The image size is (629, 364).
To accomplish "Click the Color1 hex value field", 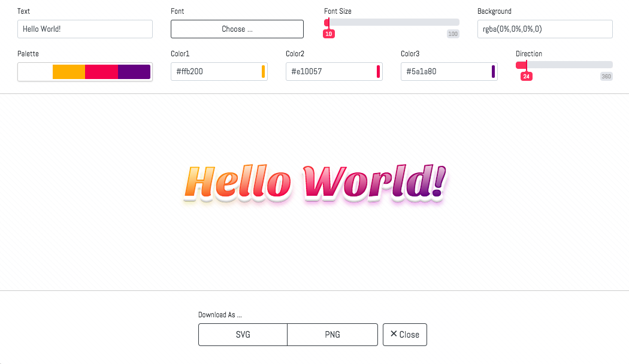I will tap(216, 71).
